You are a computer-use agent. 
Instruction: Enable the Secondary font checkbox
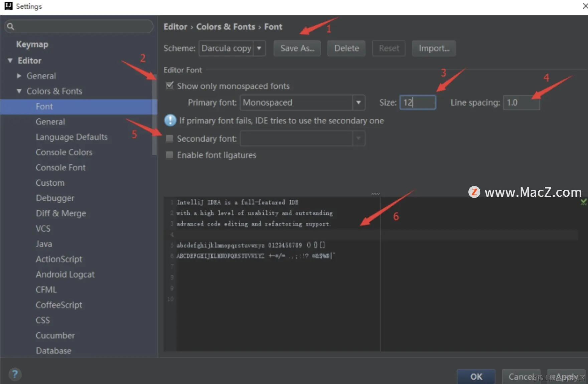tap(170, 138)
